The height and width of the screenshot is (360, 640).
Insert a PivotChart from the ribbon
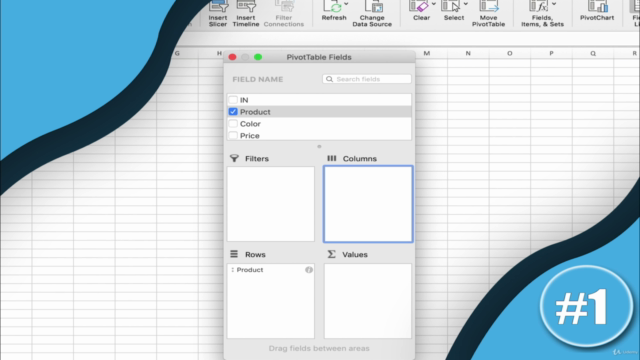pos(597,11)
